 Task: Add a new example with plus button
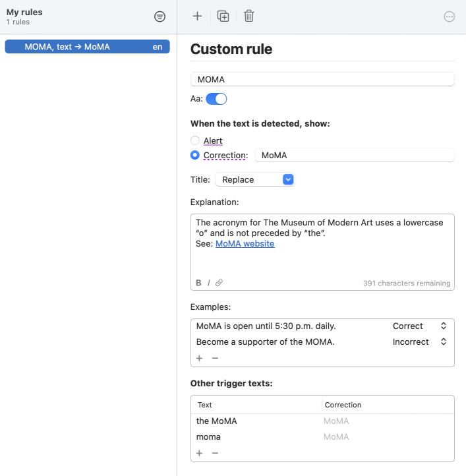[199, 358]
